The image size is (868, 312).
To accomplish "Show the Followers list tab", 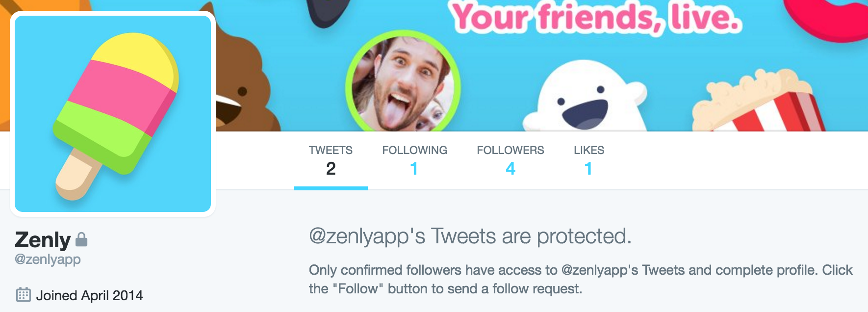I will click(x=510, y=160).
